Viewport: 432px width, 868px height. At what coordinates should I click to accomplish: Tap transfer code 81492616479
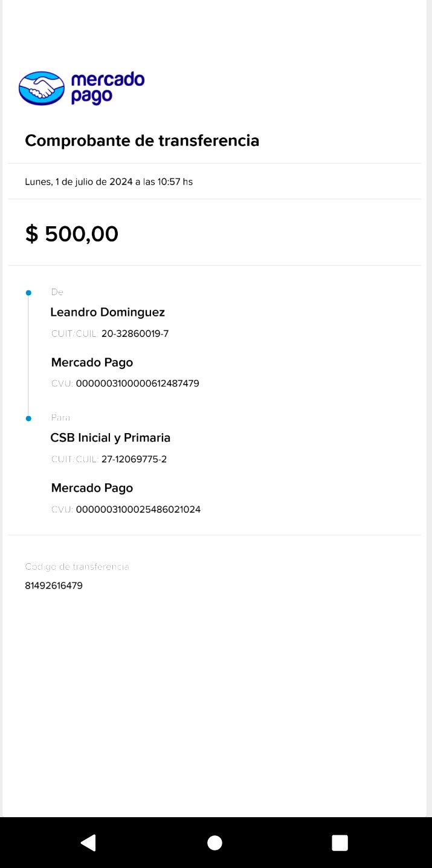(x=54, y=586)
